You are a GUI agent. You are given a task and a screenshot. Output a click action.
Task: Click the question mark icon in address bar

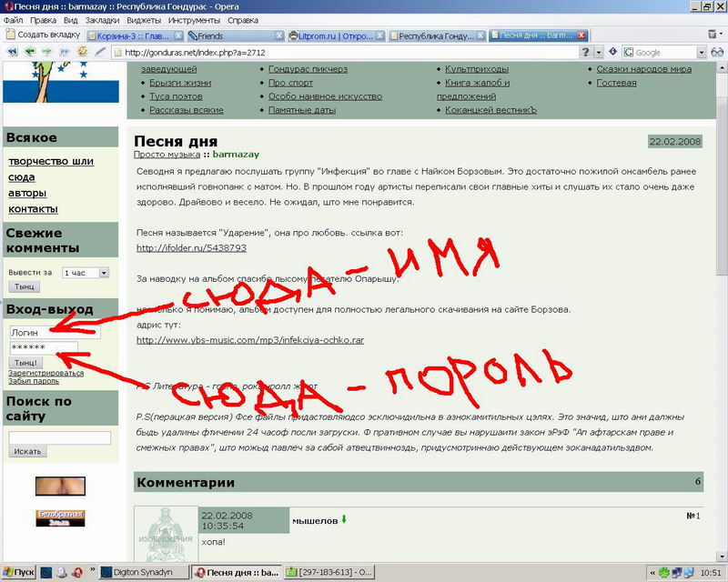tap(587, 52)
